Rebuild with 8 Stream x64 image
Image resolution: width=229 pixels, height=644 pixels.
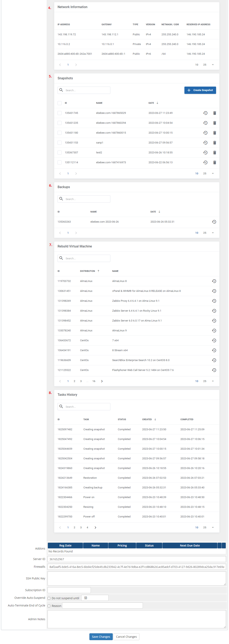[x=214, y=350]
